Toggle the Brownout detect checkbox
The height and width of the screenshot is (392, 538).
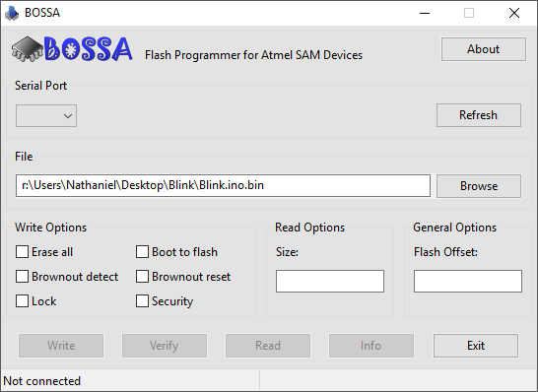tap(22, 277)
